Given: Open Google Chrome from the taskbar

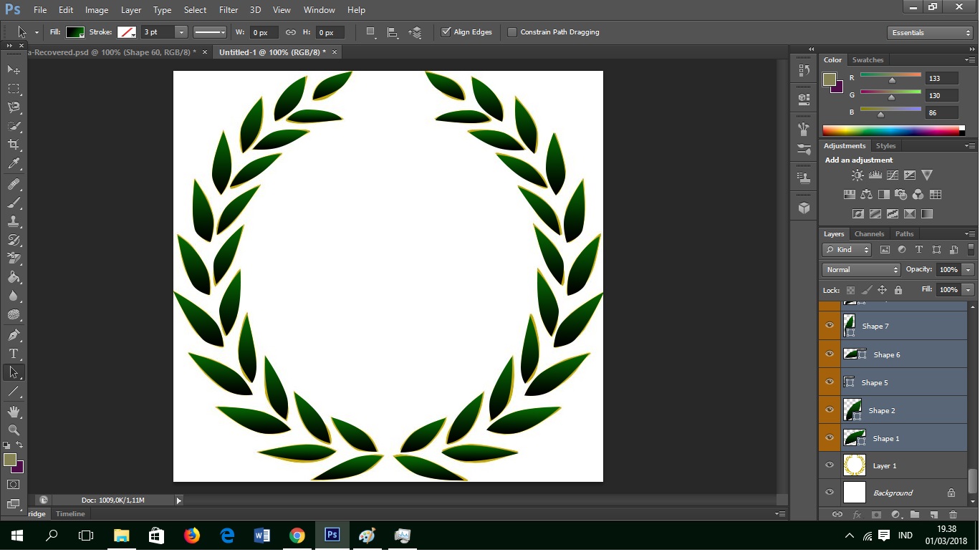Looking at the screenshot, I should pyautogui.click(x=297, y=536).
